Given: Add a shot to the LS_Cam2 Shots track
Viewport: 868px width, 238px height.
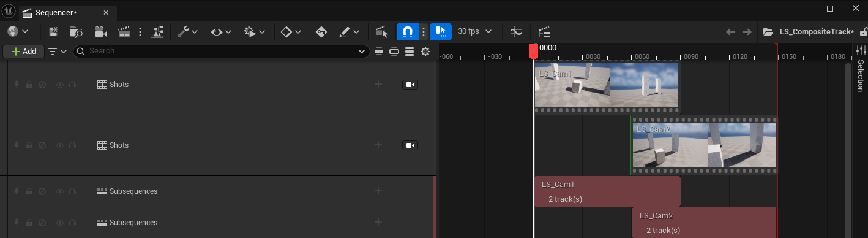Looking at the screenshot, I should click(378, 145).
